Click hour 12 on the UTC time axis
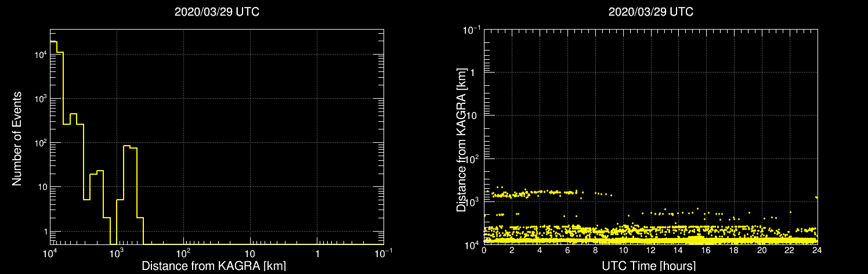The width and height of the screenshot is (868, 274). 651,251
